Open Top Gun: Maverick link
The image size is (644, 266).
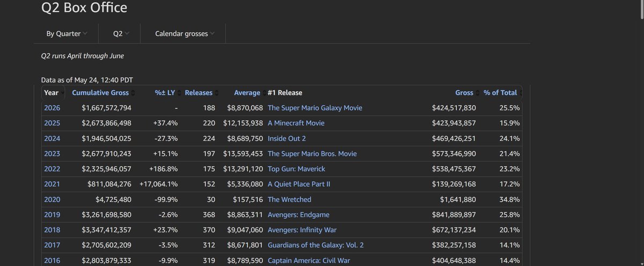(x=296, y=169)
